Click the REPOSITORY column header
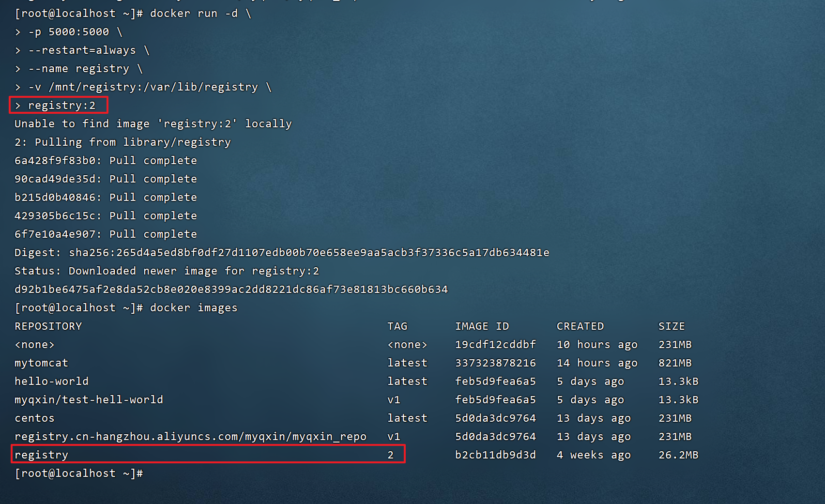 48,326
